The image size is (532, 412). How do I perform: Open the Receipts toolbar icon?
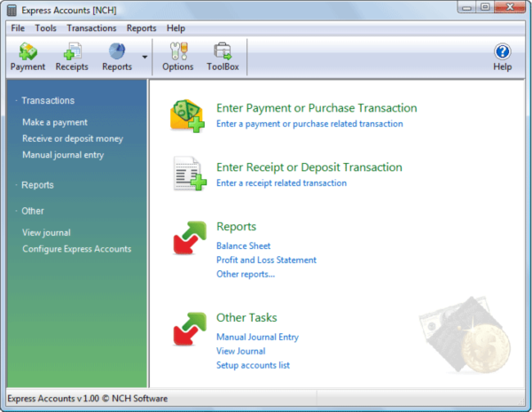click(73, 51)
